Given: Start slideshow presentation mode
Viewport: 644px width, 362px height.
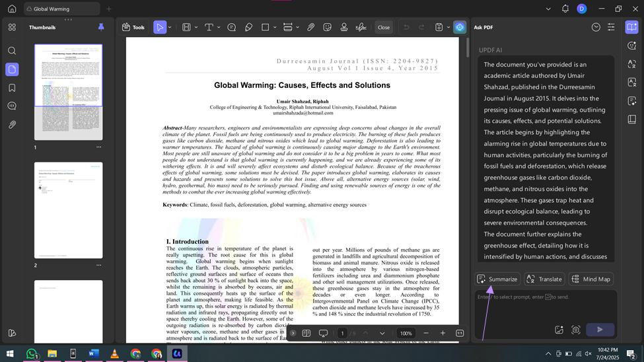Looking at the screenshot, I should 323,333.
